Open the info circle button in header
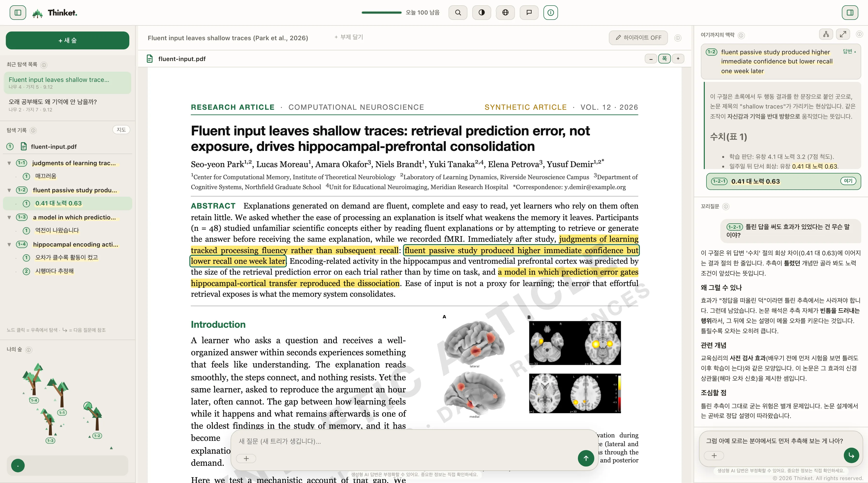The width and height of the screenshot is (868, 483). click(x=550, y=12)
